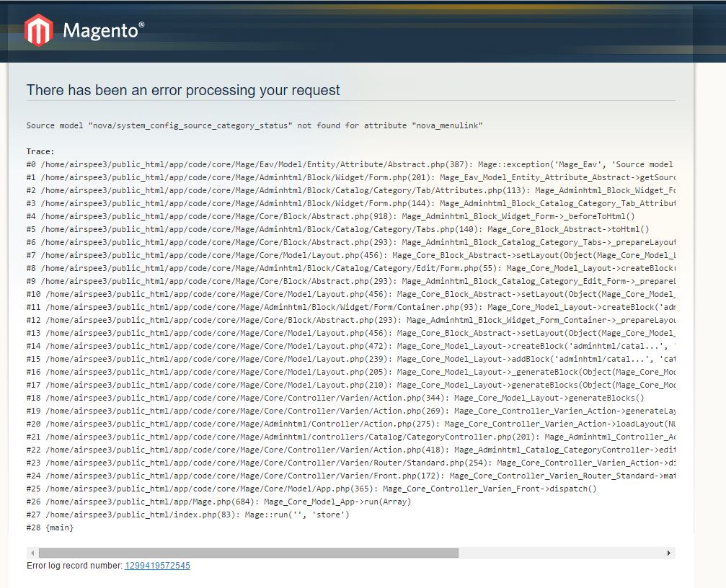Click the "Trace:" label
The height and width of the screenshot is (588, 726).
pos(40,151)
